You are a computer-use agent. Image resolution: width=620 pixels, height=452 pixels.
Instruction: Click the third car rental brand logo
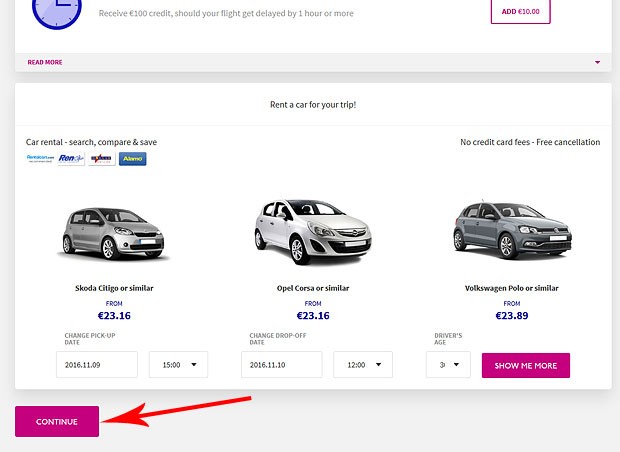click(x=101, y=159)
